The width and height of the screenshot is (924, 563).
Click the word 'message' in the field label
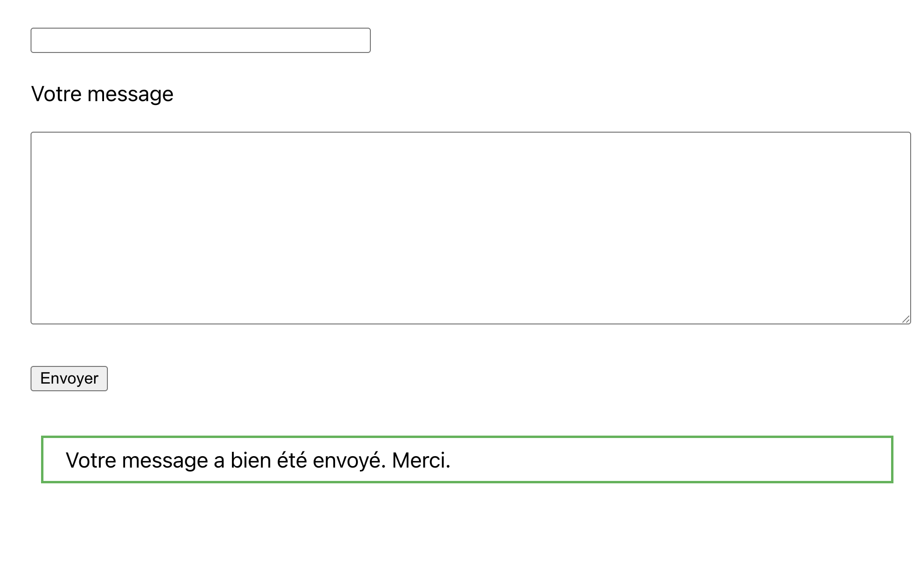pyautogui.click(x=130, y=94)
